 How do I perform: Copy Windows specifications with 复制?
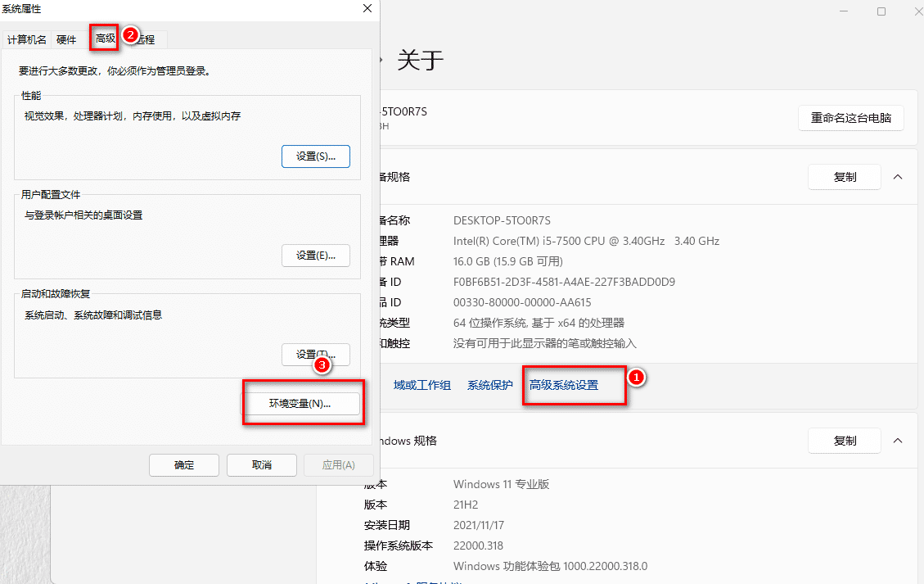pyautogui.click(x=845, y=441)
